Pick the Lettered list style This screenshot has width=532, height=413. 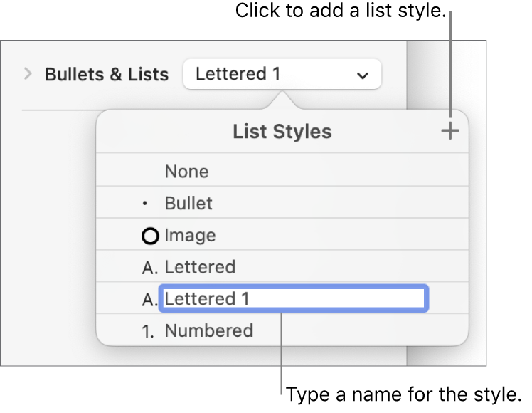(200, 268)
